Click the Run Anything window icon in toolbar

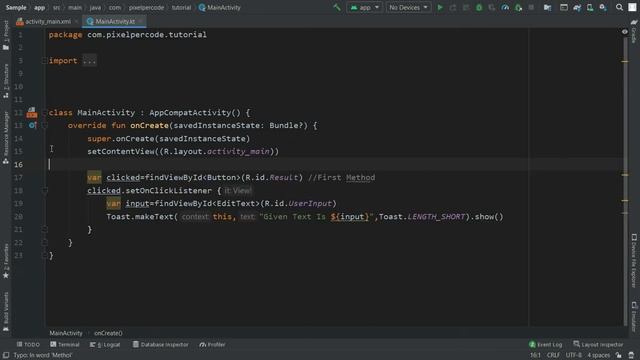click(564, 7)
